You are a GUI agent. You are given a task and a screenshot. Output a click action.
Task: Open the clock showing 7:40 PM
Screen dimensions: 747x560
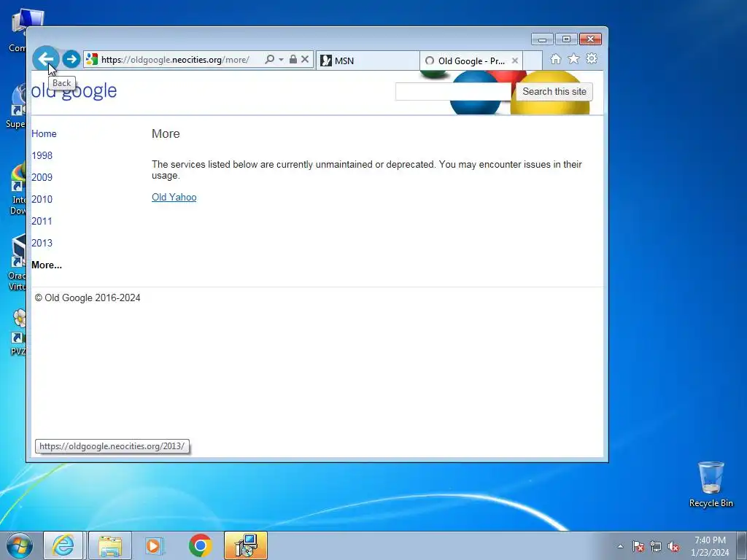point(710,546)
